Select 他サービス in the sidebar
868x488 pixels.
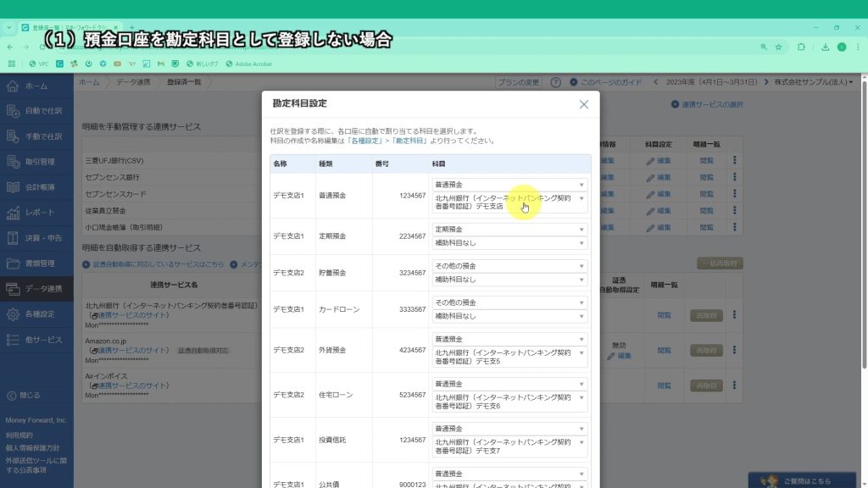tap(36, 340)
